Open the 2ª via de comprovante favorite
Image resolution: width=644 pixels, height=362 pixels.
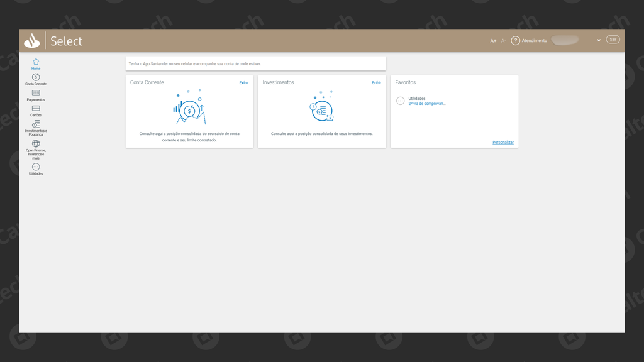[x=427, y=104]
